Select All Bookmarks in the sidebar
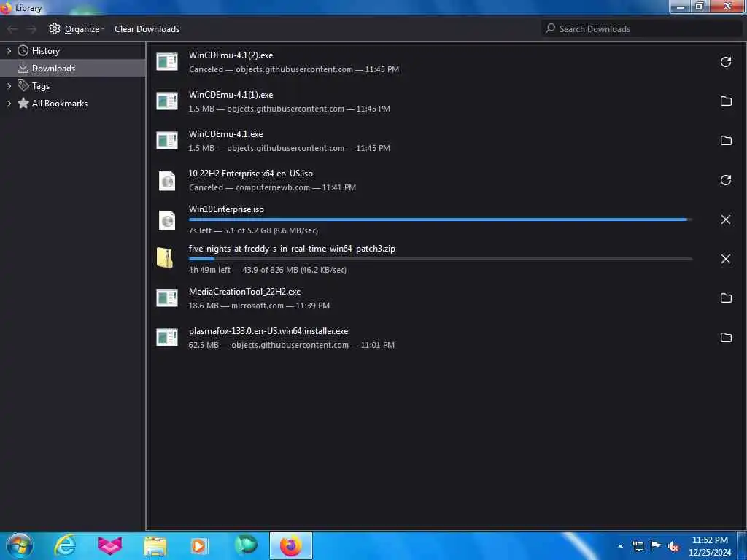747x560 pixels. pyautogui.click(x=72, y=104)
